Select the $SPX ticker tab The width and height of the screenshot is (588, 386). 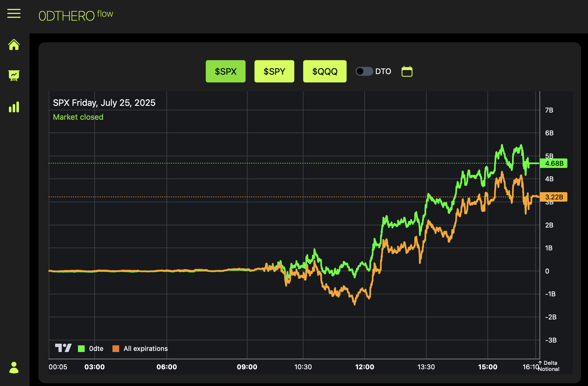click(x=226, y=72)
